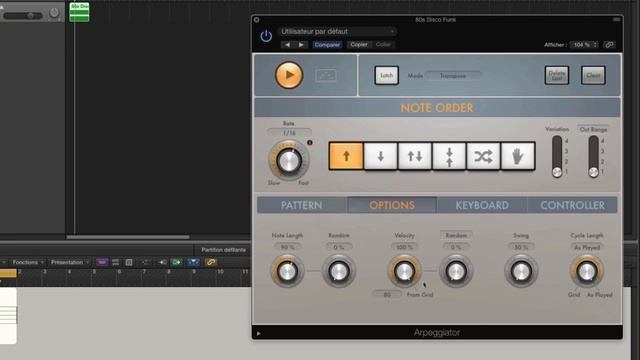
Task: Select the green 80s Disco region in tracks area
Action: 79,12
